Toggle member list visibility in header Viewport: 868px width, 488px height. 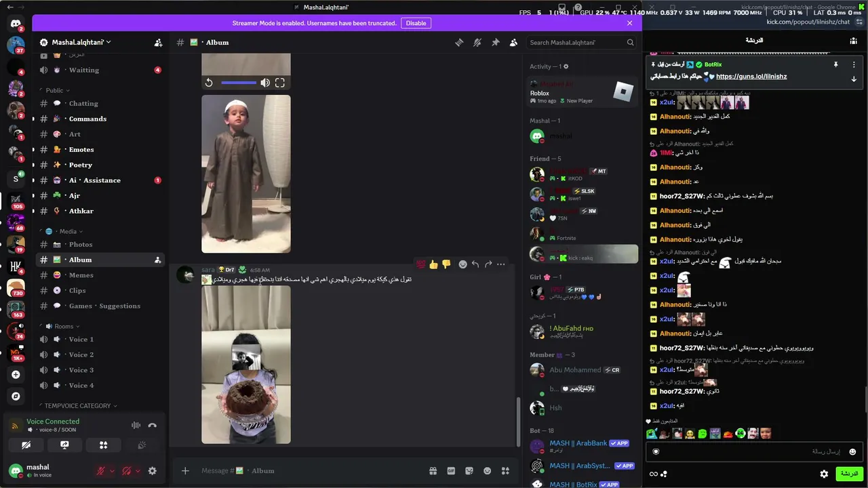pos(513,42)
